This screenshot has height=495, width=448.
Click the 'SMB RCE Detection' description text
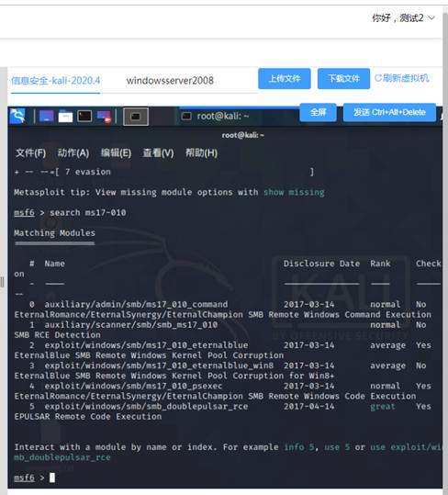click(58, 335)
